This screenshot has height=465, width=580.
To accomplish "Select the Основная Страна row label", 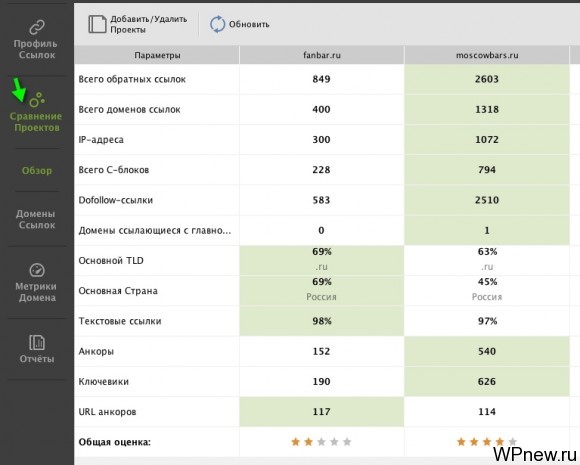I will 118,291.
